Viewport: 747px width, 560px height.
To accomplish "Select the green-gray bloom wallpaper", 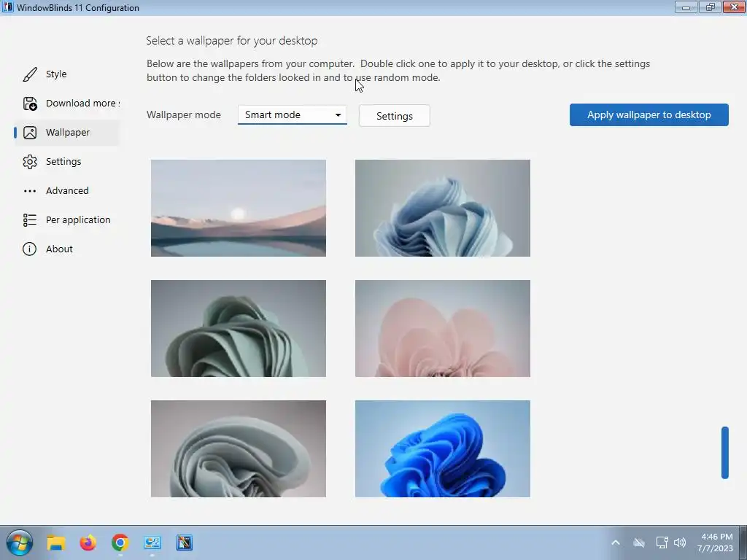I will tap(239, 329).
